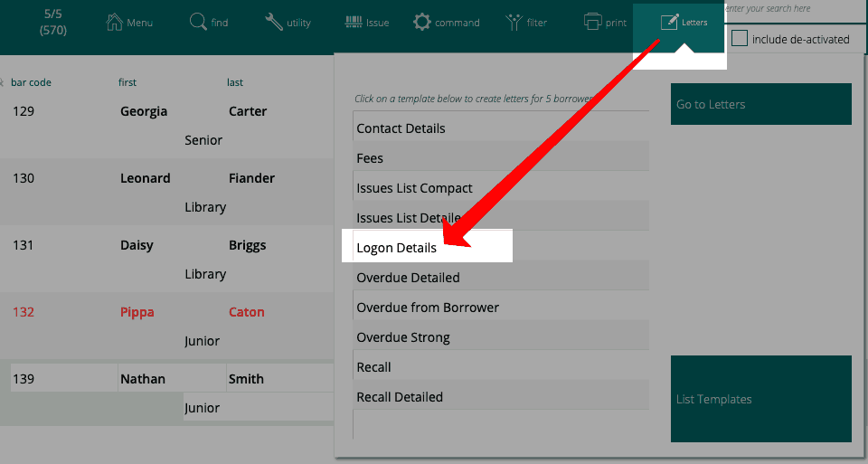
Task: Select the Logon Details template
Action: pos(396,248)
